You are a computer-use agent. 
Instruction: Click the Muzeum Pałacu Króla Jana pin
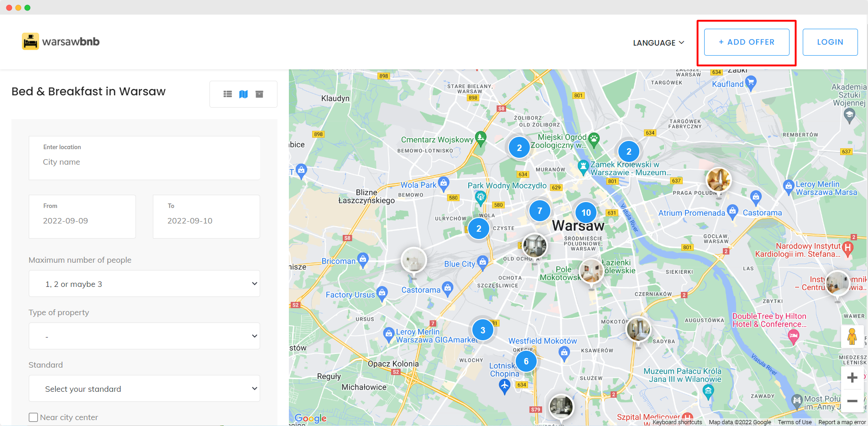pyautogui.click(x=708, y=391)
